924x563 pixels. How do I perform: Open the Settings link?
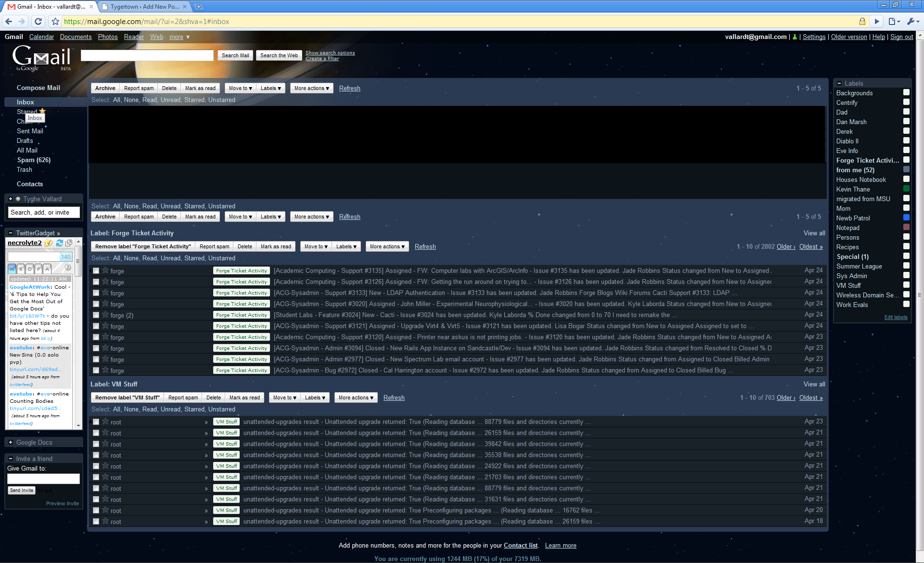point(814,37)
